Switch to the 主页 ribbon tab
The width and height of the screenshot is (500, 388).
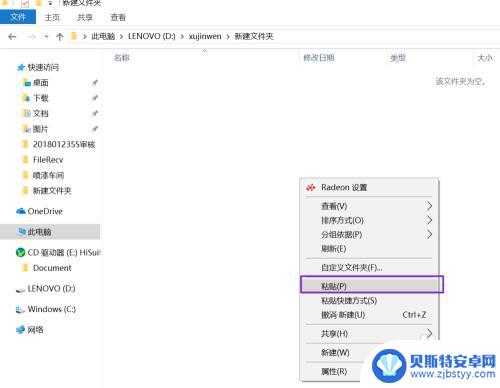(52, 17)
